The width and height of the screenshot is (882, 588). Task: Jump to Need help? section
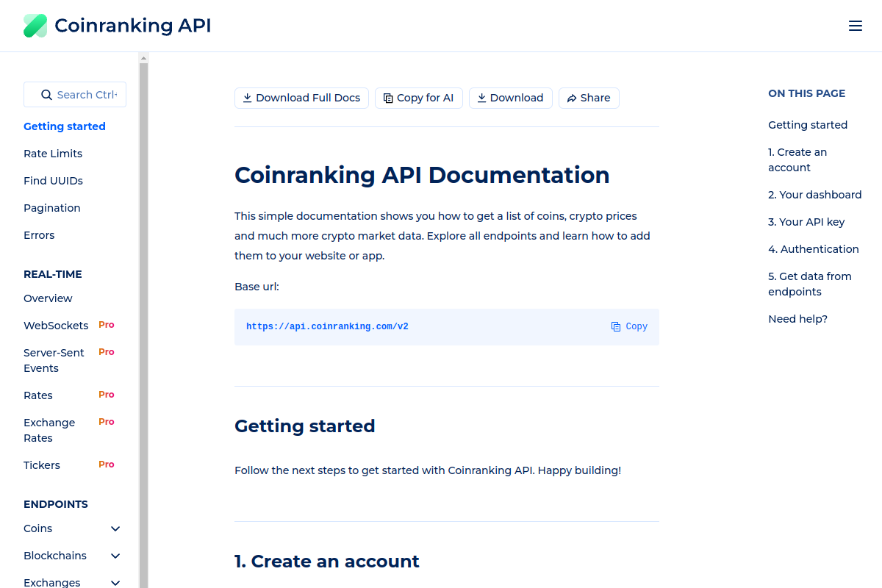coord(797,319)
